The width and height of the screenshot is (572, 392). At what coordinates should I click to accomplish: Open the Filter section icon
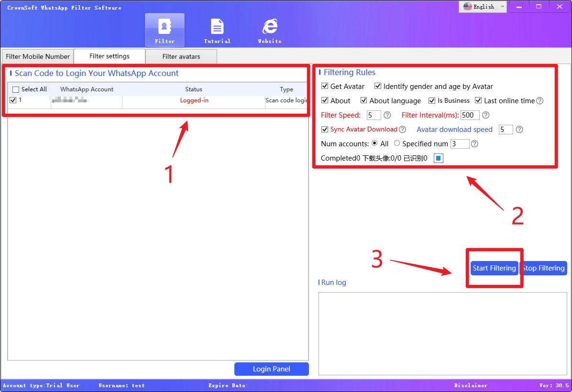click(165, 30)
